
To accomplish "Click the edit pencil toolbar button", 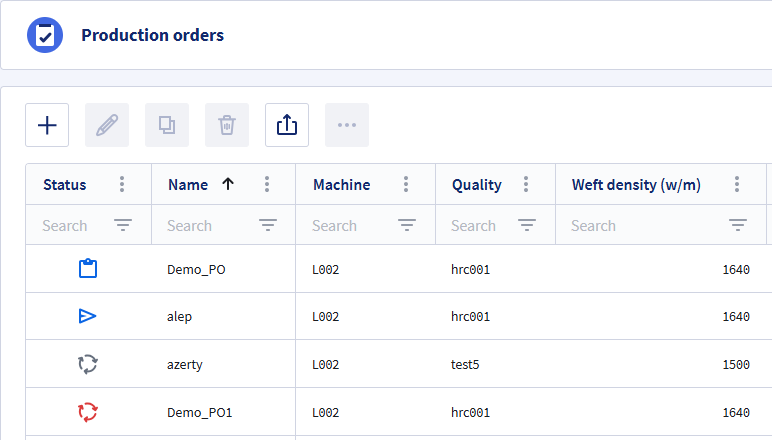I will pyautogui.click(x=107, y=125).
